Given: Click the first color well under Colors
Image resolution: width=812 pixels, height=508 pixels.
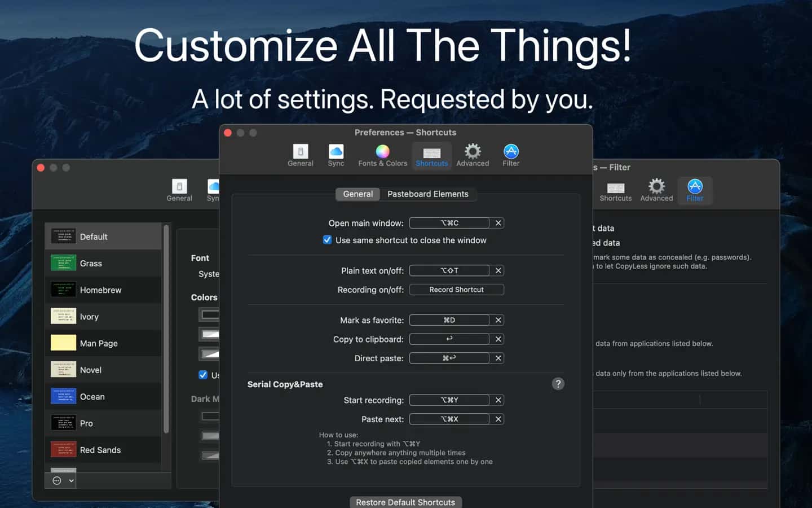Looking at the screenshot, I should (209, 314).
